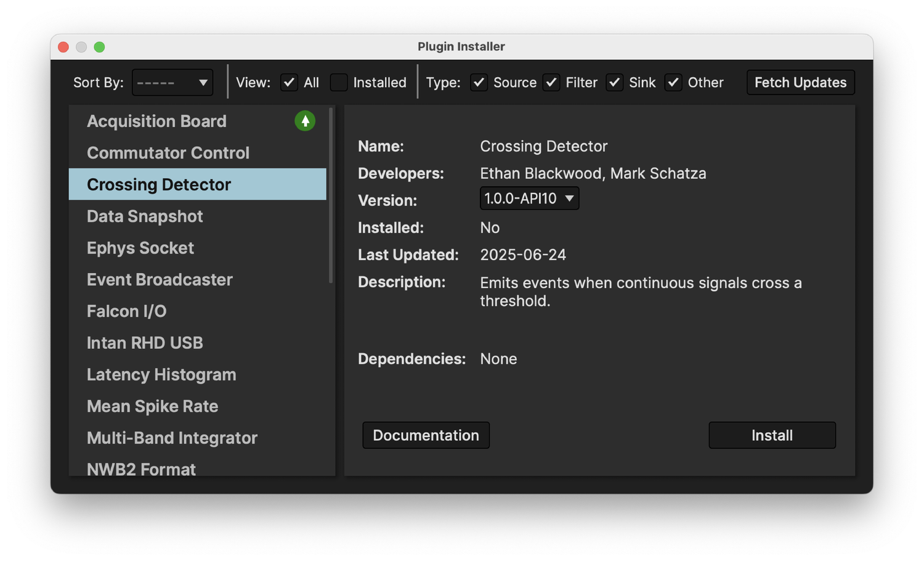
Task: Choose Event Broadcaster from the list
Action: [160, 279]
